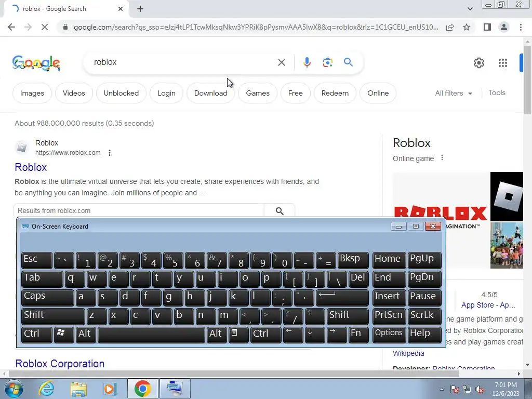The image size is (532, 399).
Task: Toggle right Shift key on keyboard
Action: pos(348,315)
